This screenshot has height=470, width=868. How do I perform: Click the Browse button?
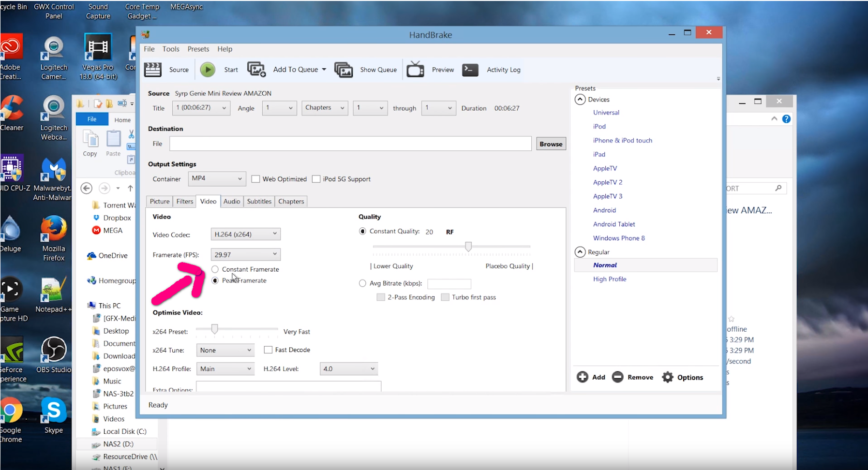551,144
